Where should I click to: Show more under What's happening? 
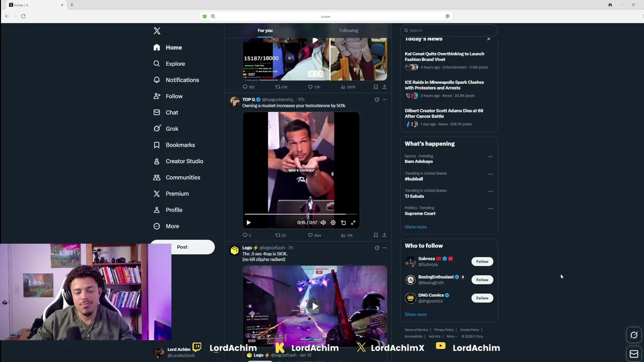[416, 227]
